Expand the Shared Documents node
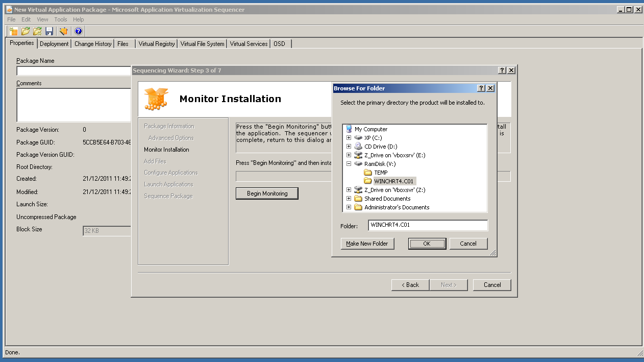This screenshot has height=362, width=644. click(349, 199)
